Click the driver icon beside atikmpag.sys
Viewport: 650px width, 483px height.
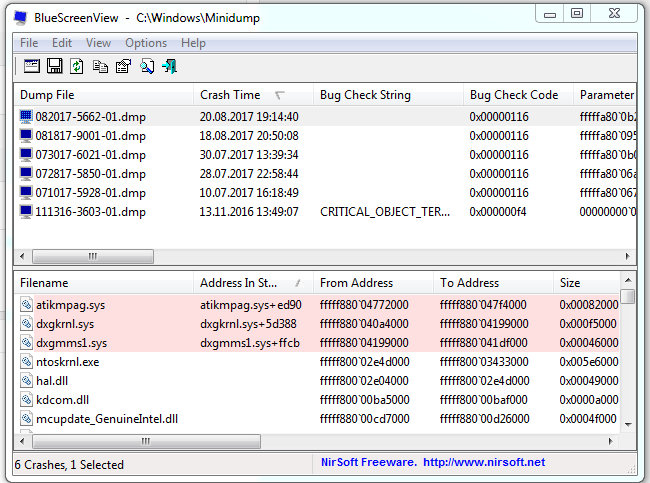pos(27,305)
